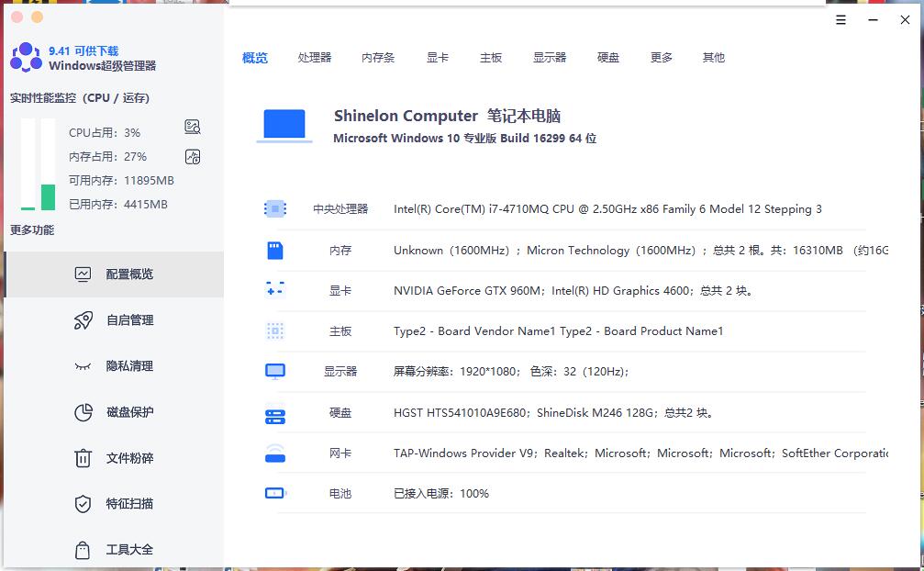The width and height of the screenshot is (924, 571).
Task: Click the 9.41 可供下载 update link
Action: 83,50
